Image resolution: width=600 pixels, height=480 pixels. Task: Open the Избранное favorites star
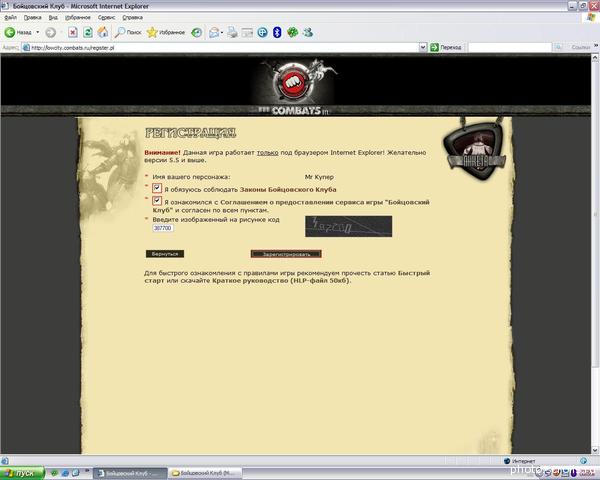pos(166,33)
